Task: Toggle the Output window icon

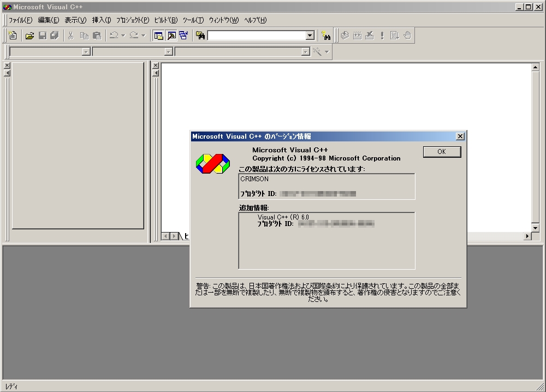Action: pos(171,35)
